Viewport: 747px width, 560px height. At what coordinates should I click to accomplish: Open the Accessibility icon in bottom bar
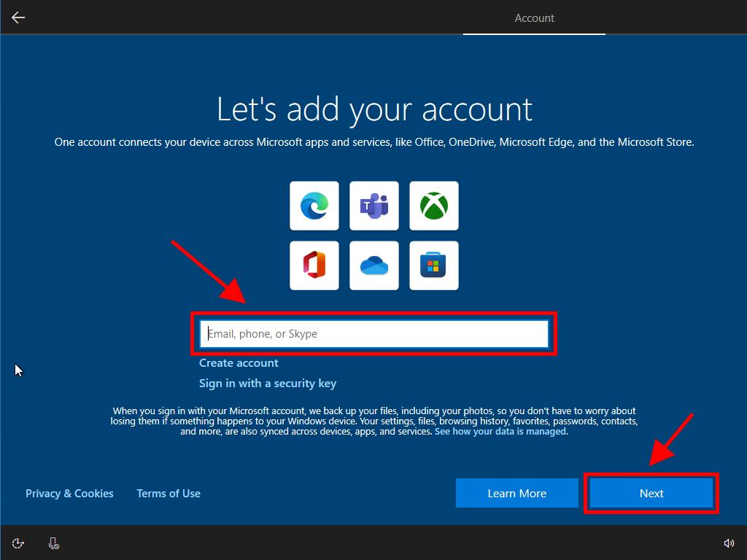(18, 542)
